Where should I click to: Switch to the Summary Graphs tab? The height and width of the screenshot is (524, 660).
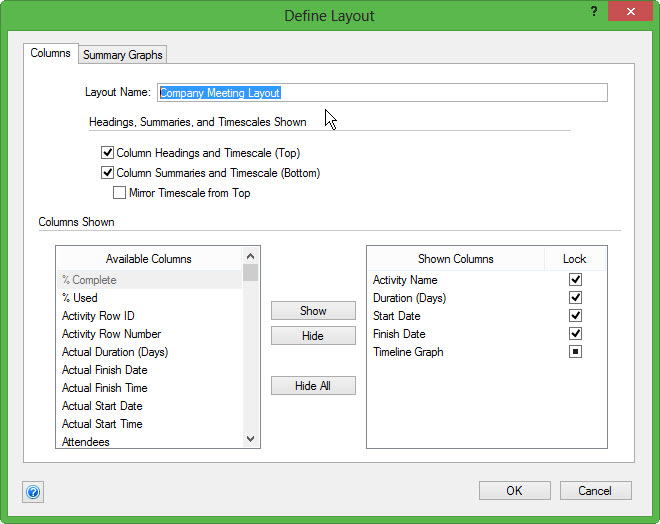coord(123,54)
